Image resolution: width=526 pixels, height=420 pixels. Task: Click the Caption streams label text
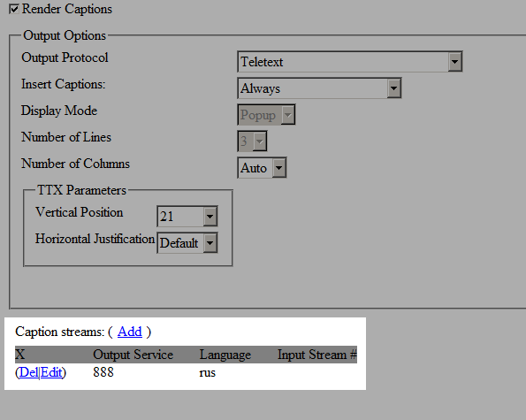coord(60,332)
